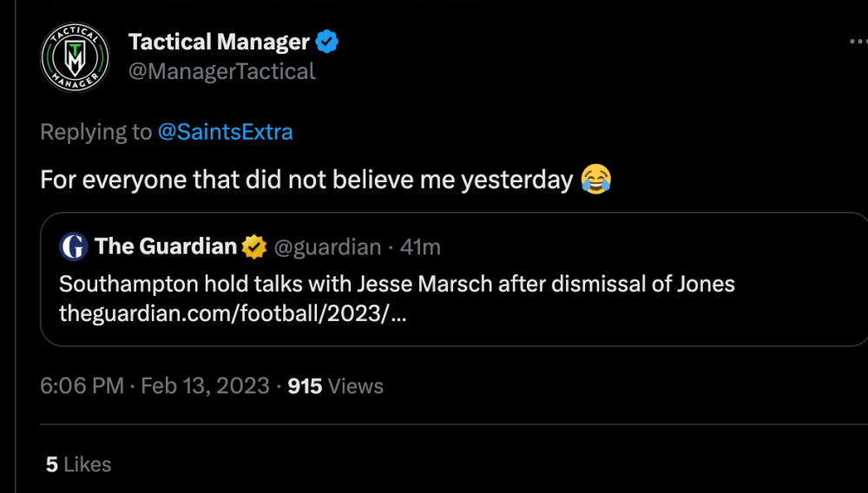This screenshot has height=493, width=868.
Task: Click the Tactical Manager profile avatar
Action: click(75, 57)
